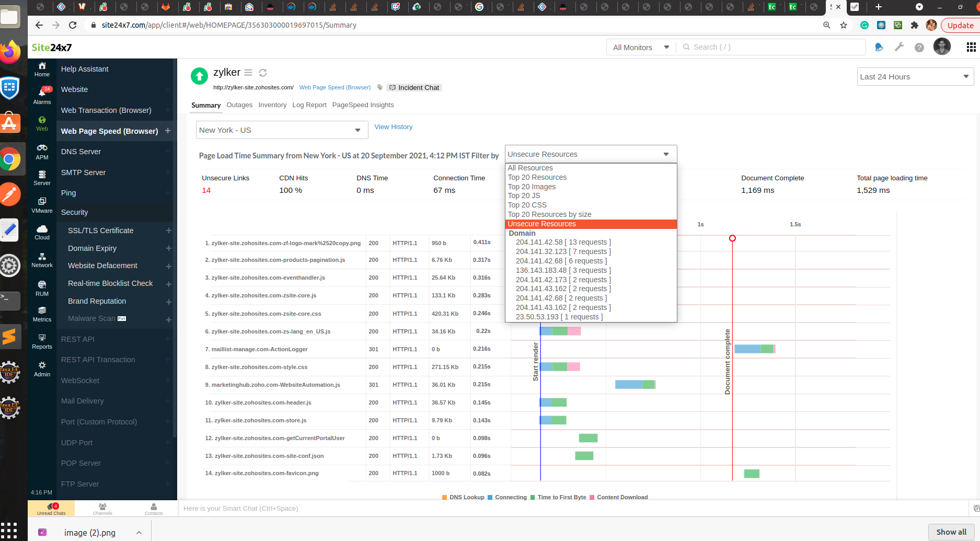Screen dimensions: 980x541
Task: Open Channels in the bottom bar
Action: coord(102,509)
